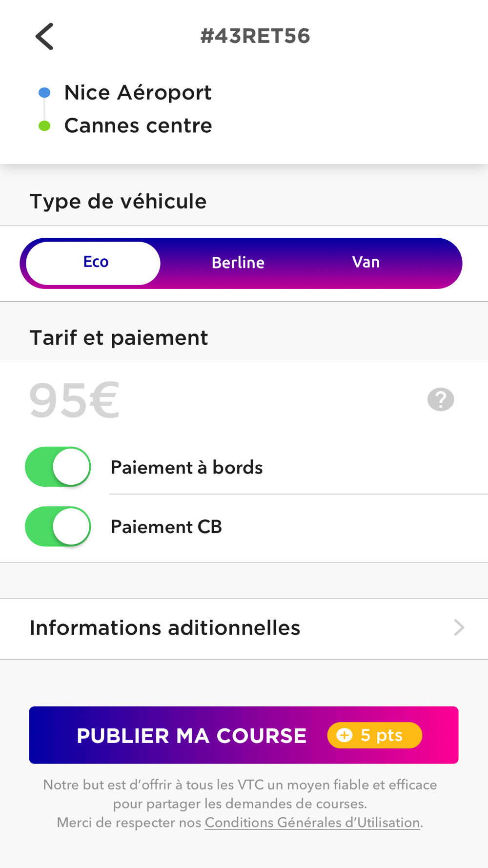Choose the Van vehicle option
The height and width of the screenshot is (868, 488).
[x=366, y=263]
